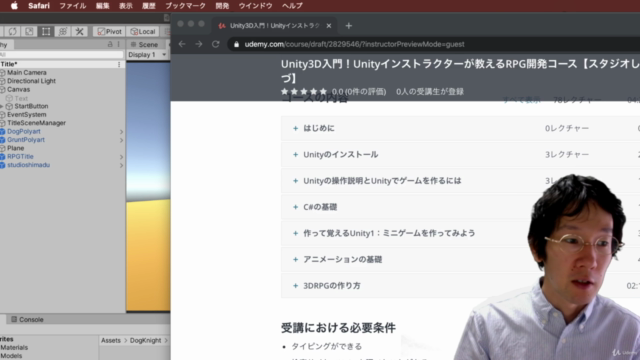Select Main Camera in Hierarchy

point(27,73)
